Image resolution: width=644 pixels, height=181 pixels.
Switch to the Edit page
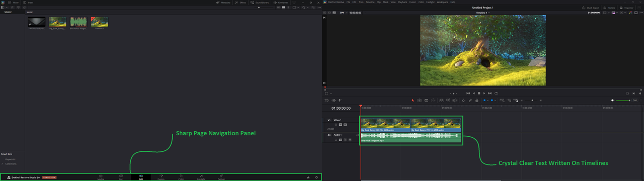tap(141, 177)
